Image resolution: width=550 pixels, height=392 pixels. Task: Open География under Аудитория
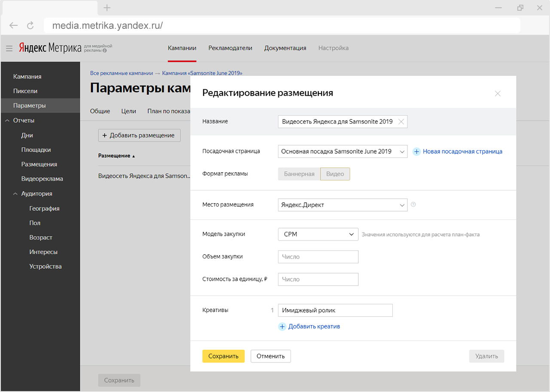click(44, 209)
